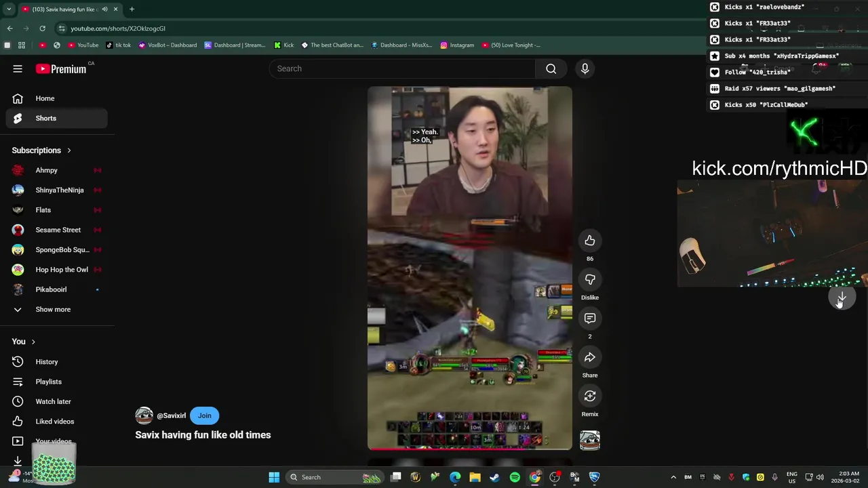Click the short's video player
868x488 pixels.
[470, 268]
